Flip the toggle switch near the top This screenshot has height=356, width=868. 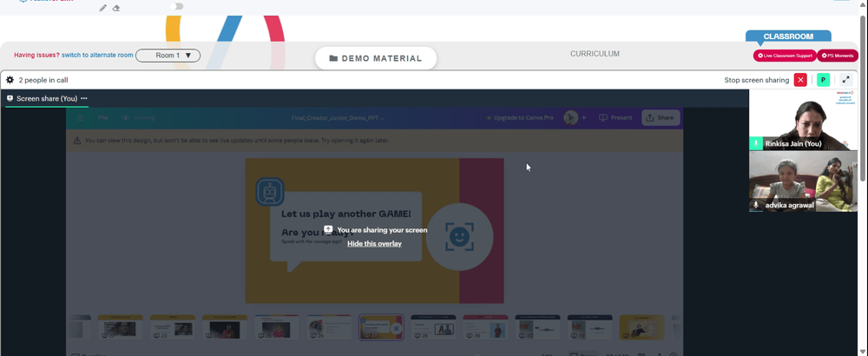[177, 6]
